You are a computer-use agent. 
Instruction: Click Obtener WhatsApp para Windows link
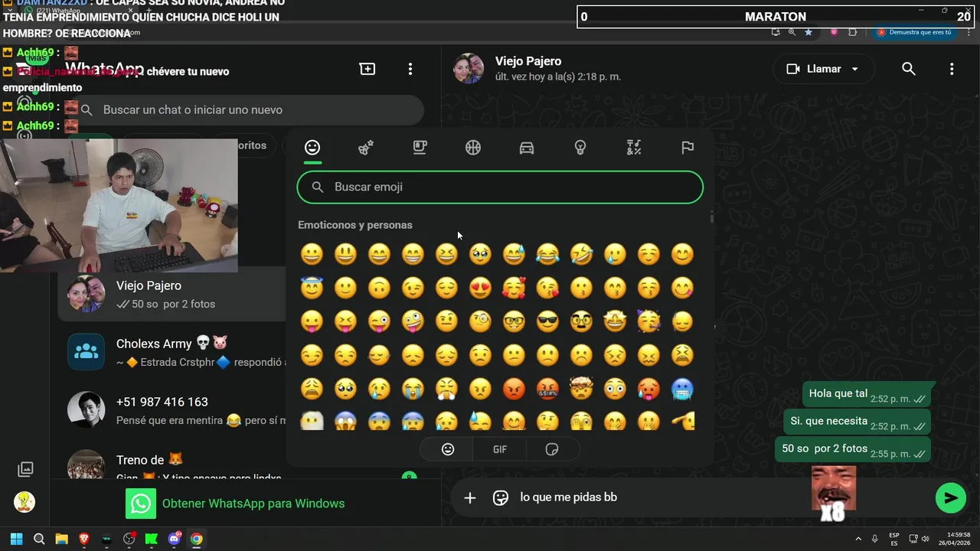pyautogui.click(x=253, y=504)
